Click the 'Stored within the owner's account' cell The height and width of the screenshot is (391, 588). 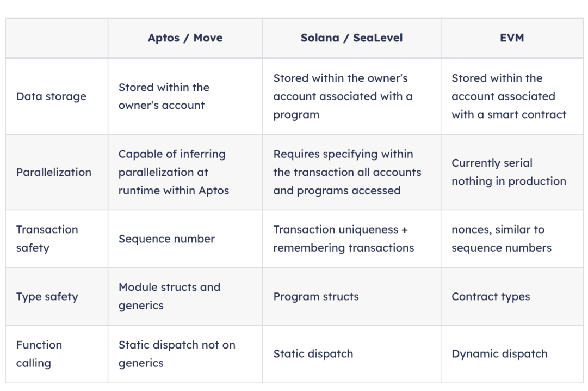click(185, 96)
